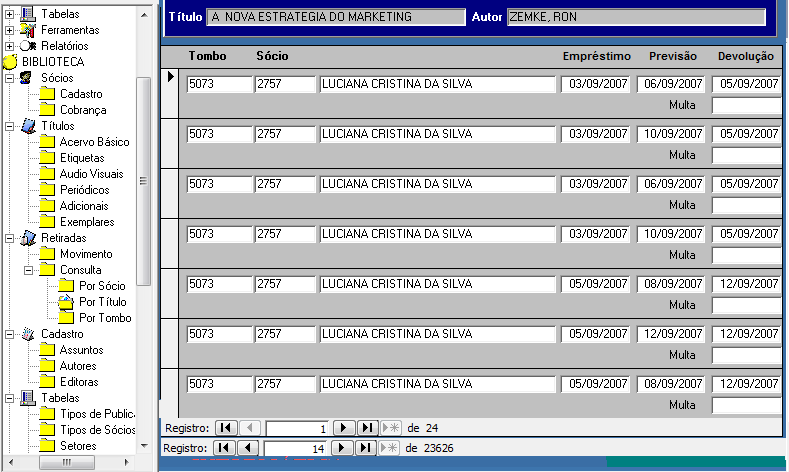Click the record number field showing 1
This screenshot has width=789, height=472.
click(x=297, y=428)
